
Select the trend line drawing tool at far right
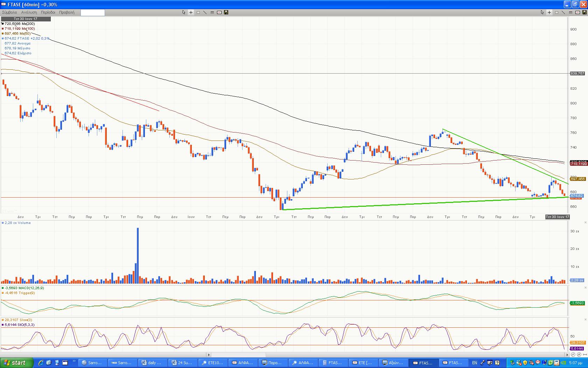pyautogui.click(x=563, y=12)
